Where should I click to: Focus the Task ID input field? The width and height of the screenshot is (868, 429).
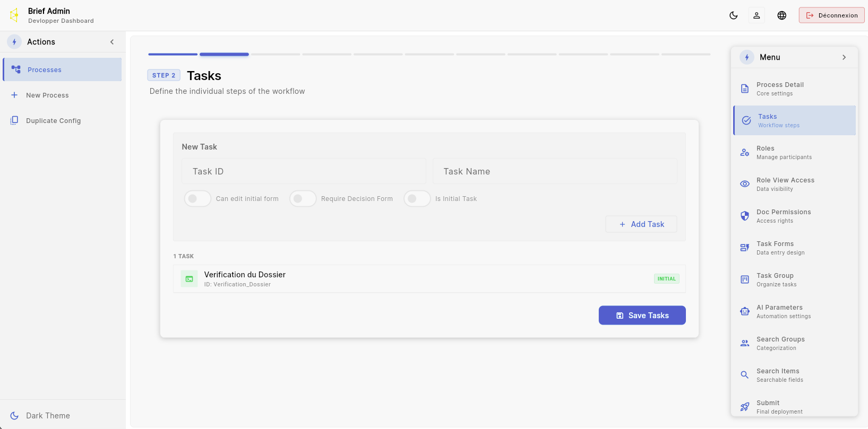304,171
